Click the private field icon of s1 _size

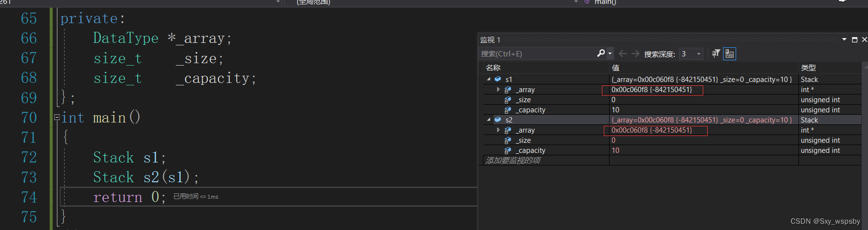click(508, 100)
